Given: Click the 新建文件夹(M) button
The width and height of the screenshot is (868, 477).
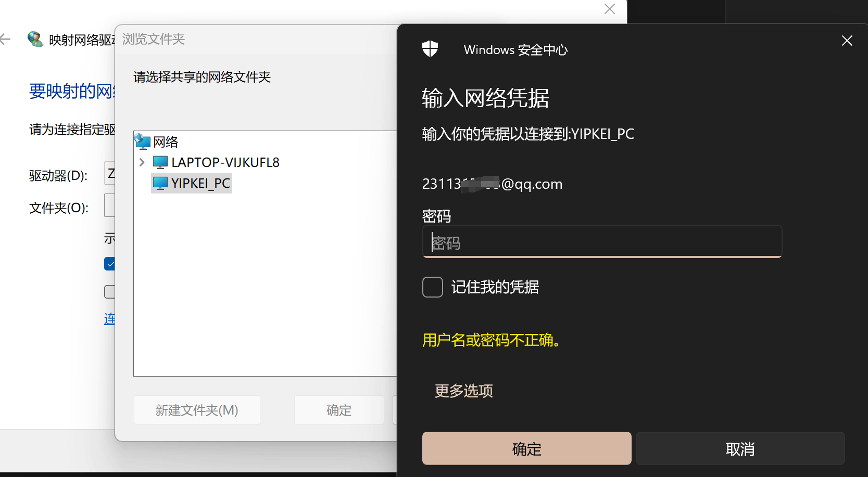Looking at the screenshot, I should point(197,410).
